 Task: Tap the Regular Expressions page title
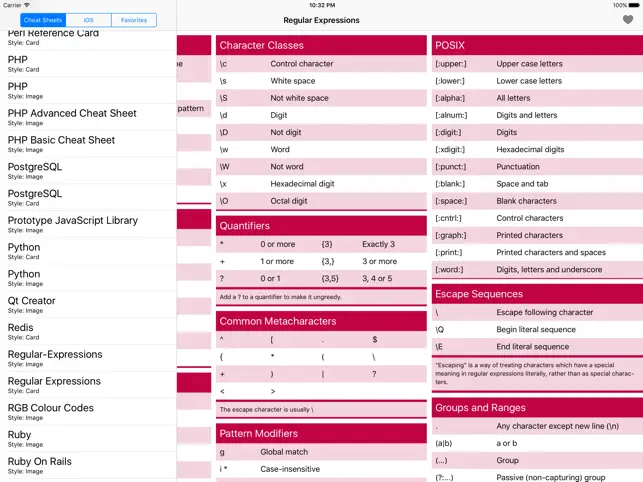pos(322,20)
